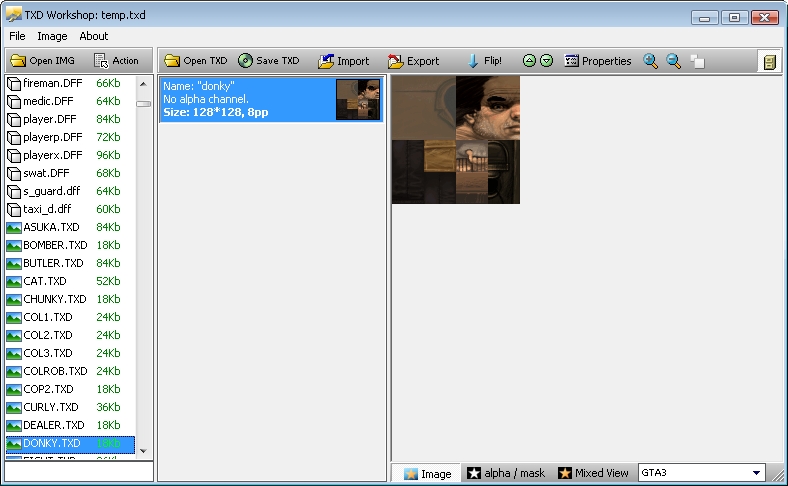The image size is (788, 486).
Task: Select COL3.TXD in file list
Action: [x=70, y=353]
